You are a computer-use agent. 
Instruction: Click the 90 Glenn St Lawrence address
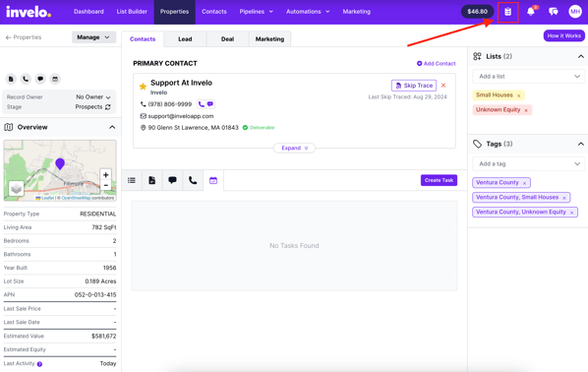(193, 128)
